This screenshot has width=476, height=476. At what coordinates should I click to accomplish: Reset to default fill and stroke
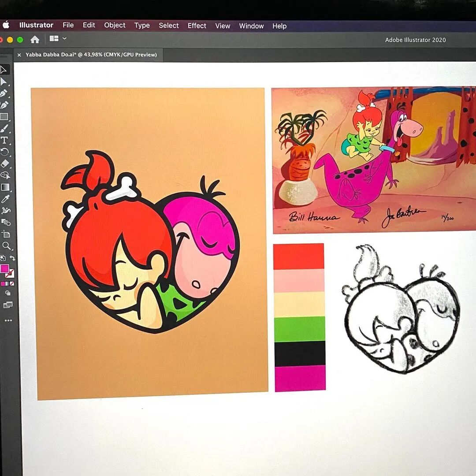(x=3, y=258)
